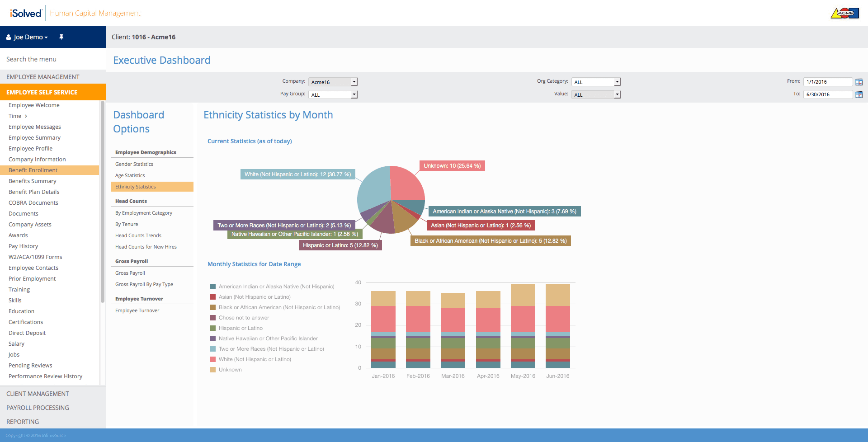The image size is (868, 442).
Task: Toggle the Unknown legend swatch
Action: tap(213, 370)
